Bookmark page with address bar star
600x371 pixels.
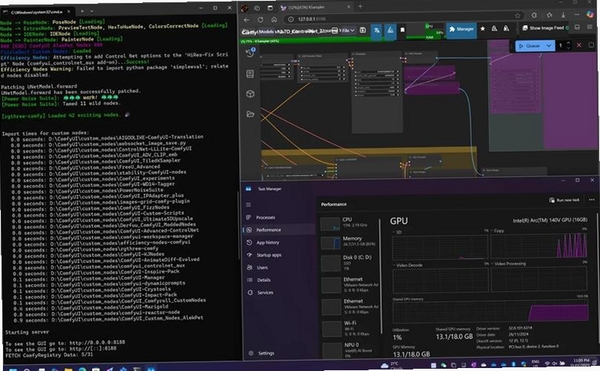pos(517,16)
